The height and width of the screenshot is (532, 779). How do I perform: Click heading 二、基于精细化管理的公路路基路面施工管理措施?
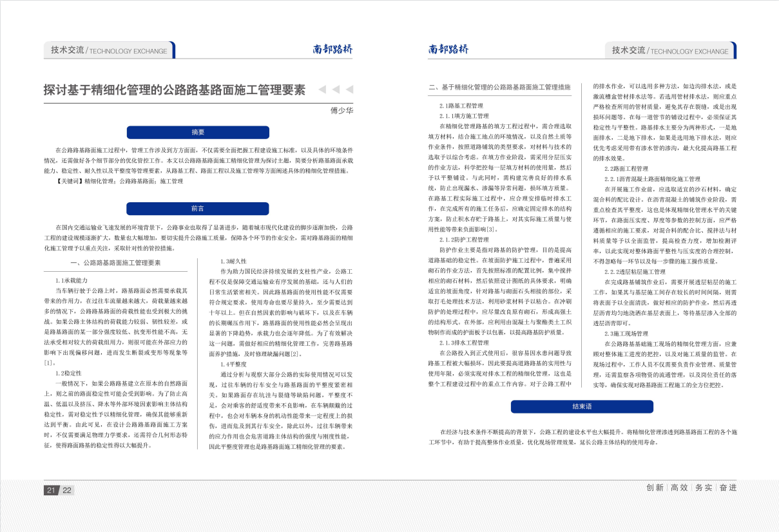(500, 86)
